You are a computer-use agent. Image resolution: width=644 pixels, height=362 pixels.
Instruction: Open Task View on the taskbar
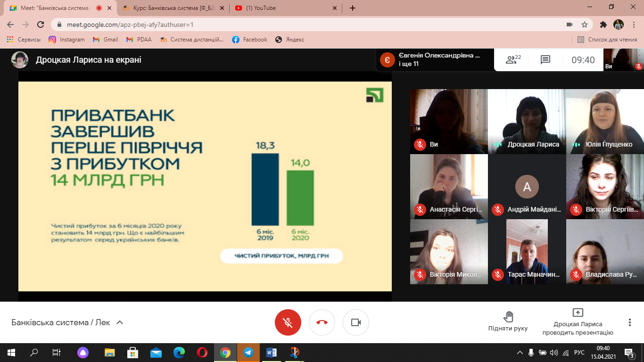pyautogui.click(x=56, y=353)
